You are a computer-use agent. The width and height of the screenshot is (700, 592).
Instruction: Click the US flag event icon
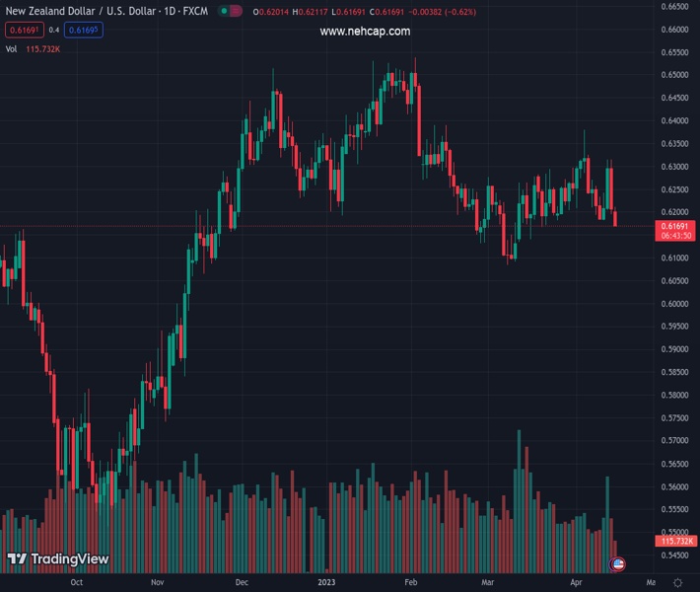click(618, 564)
